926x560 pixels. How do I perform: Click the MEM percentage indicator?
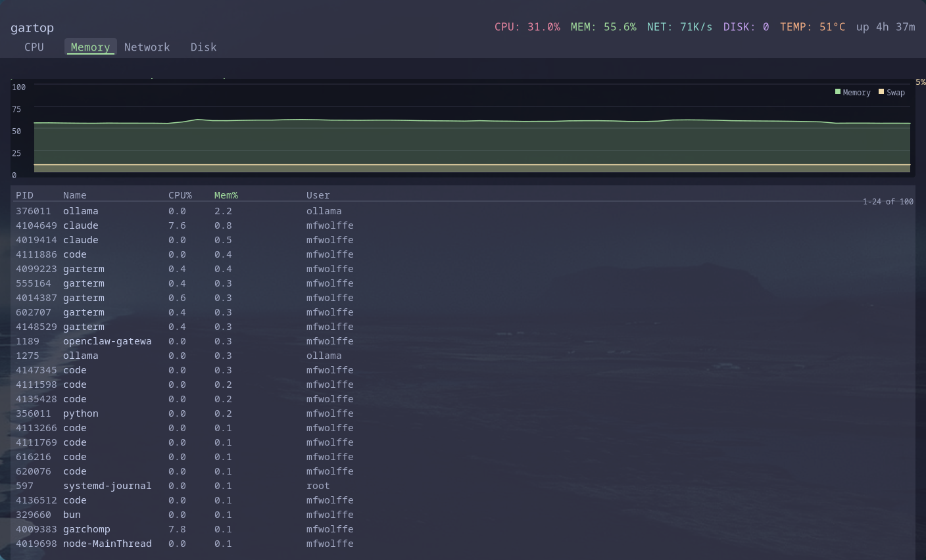tap(604, 27)
